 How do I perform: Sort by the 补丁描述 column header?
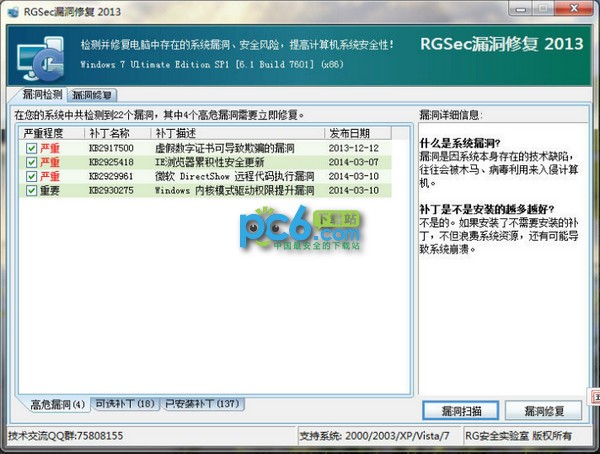pos(238,133)
